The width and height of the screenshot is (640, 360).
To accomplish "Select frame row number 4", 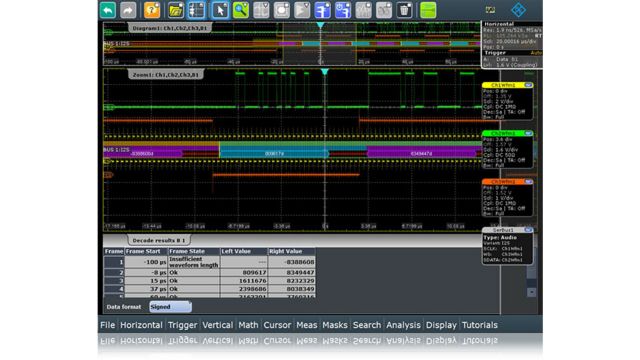I will [x=114, y=289].
